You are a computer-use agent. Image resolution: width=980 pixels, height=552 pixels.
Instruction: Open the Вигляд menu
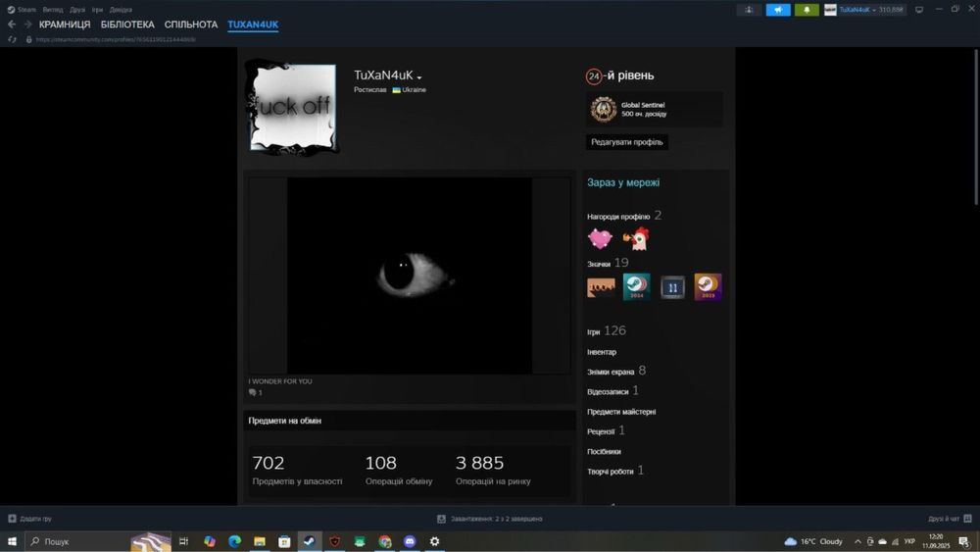(x=53, y=10)
